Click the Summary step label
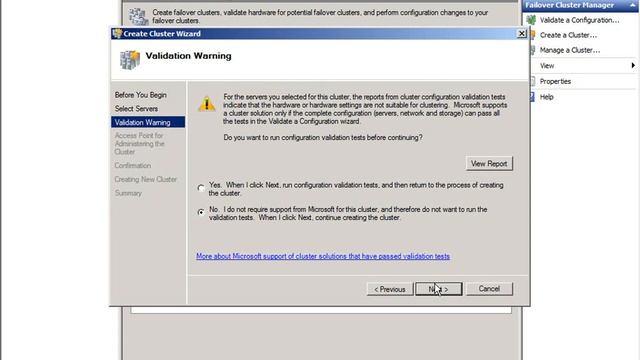The width and height of the screenshot is (640, 360). [128, 193]
